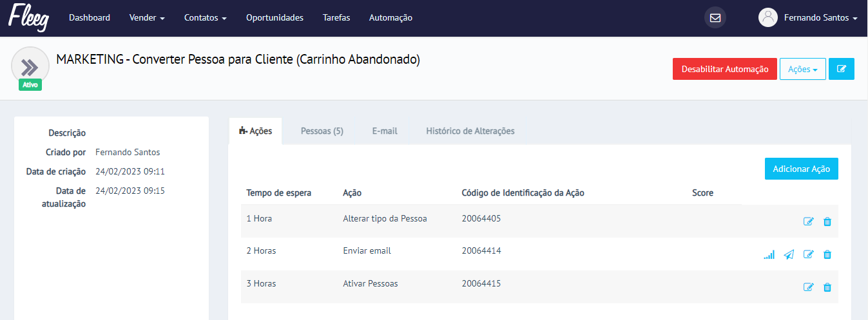The height and width of the screenshot is (320, 868).
Task: Click the automation title text
Action: 238,60
